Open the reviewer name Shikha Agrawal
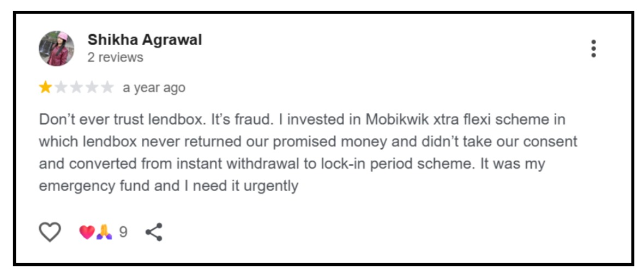The image size is (644, 274). [145, 40]
